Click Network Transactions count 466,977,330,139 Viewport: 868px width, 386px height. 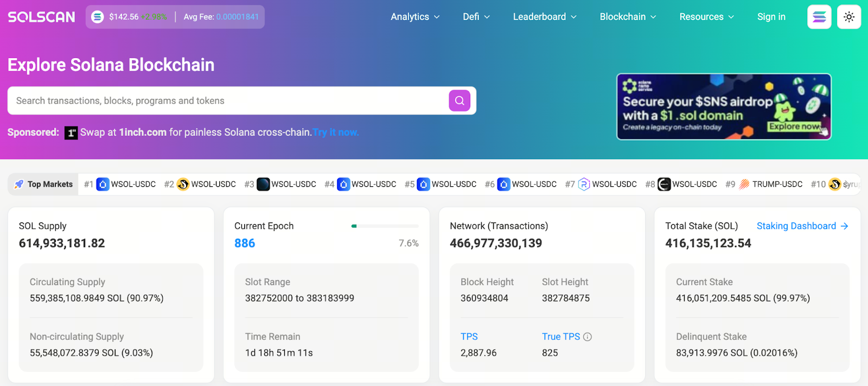(496, 243)
